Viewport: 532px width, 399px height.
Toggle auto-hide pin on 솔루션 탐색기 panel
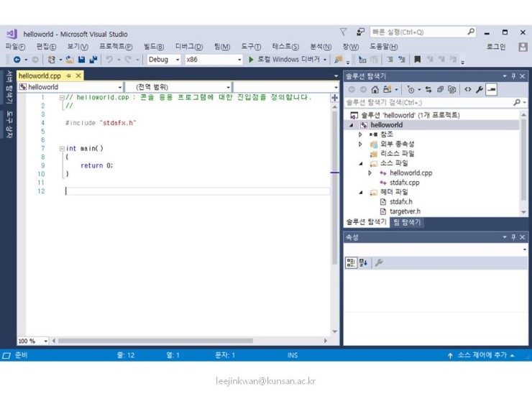tap(514, 76)
